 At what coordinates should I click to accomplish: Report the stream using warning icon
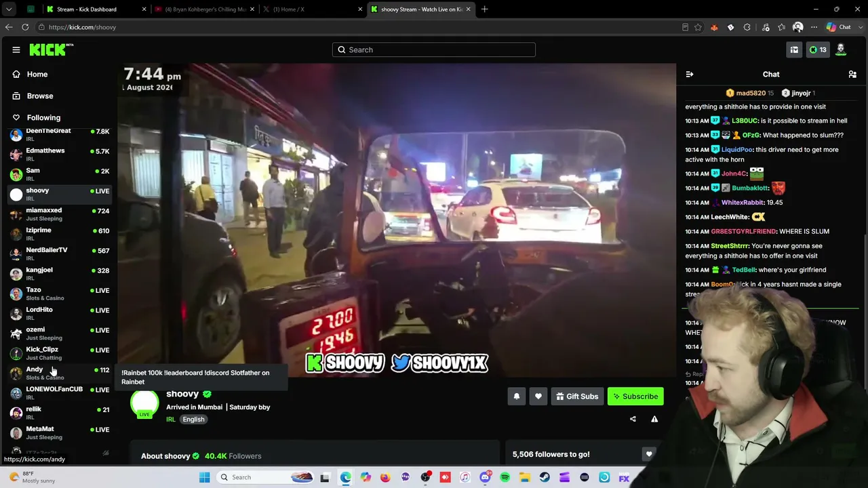[x=654, y=419]
